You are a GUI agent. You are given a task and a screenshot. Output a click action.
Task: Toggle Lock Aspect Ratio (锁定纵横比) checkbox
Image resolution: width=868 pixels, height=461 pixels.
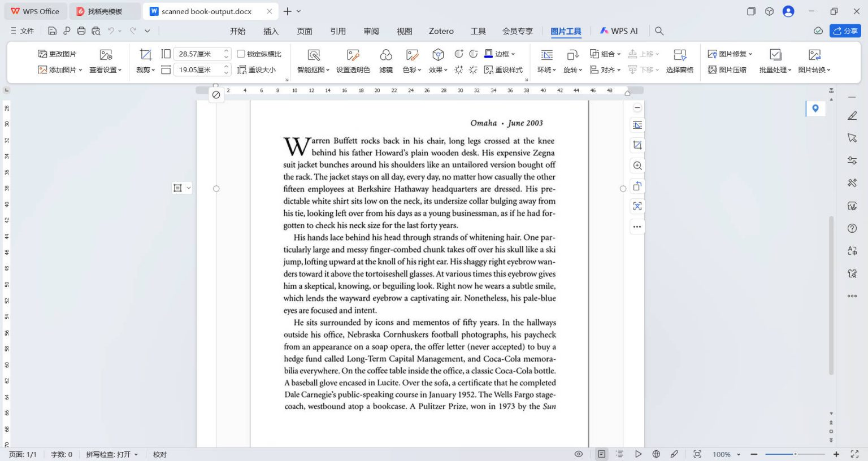click(x=241, y=54)
